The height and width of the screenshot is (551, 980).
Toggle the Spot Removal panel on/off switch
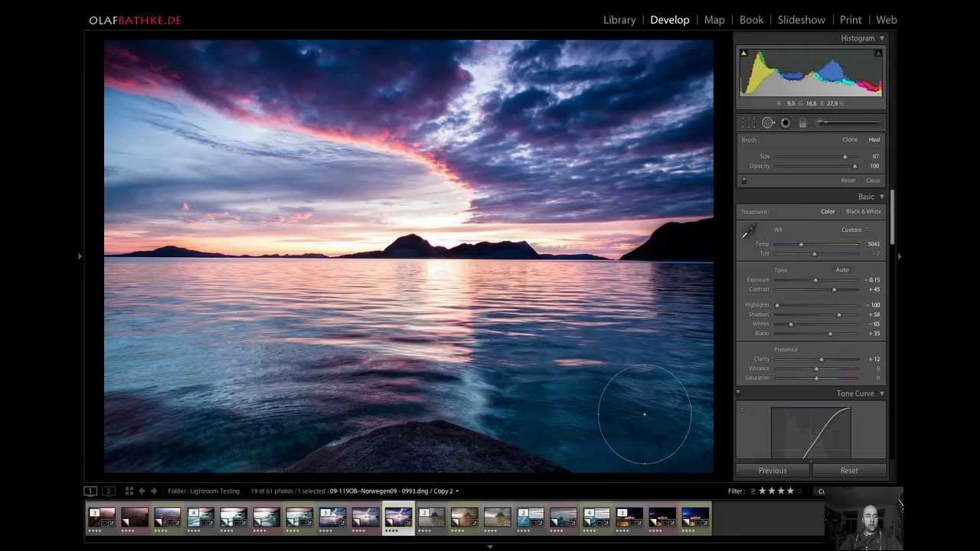(743, 181)
